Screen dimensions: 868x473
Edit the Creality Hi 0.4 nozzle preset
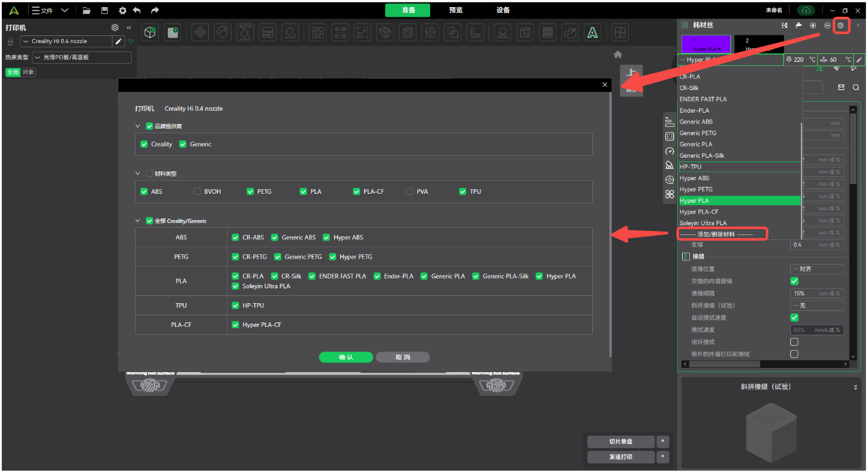click(x=118, y=41)
